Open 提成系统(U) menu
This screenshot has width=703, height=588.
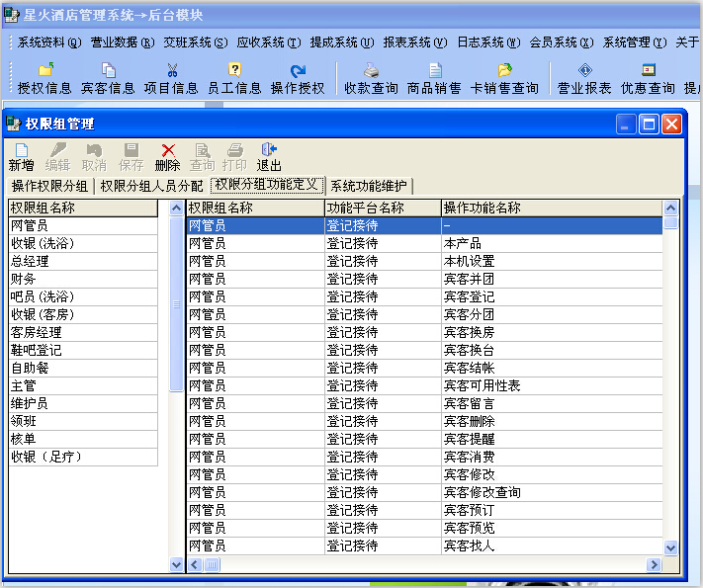point(342,42)
